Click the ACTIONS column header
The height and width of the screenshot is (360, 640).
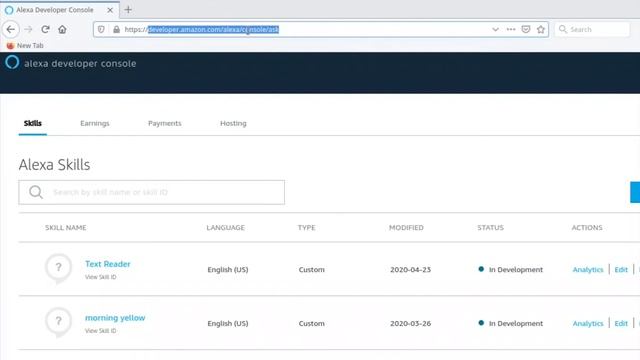pos(587,228)
